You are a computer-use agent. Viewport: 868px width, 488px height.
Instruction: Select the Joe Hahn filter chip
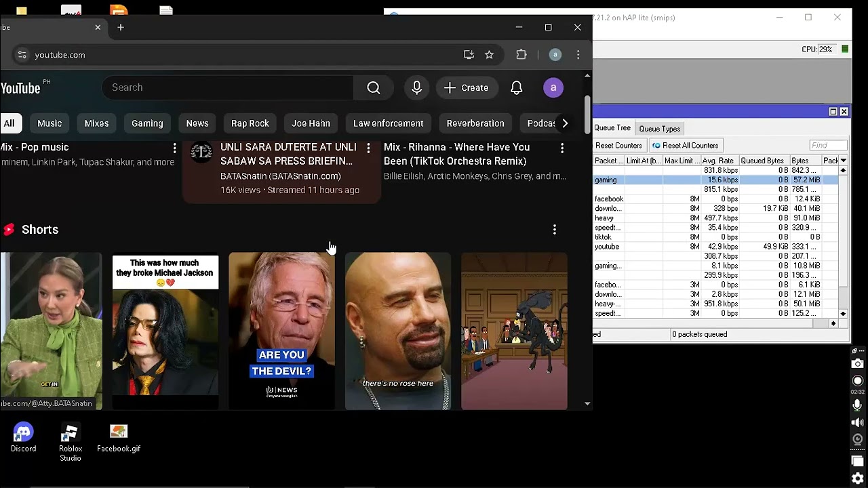click(x=311, y=123)
